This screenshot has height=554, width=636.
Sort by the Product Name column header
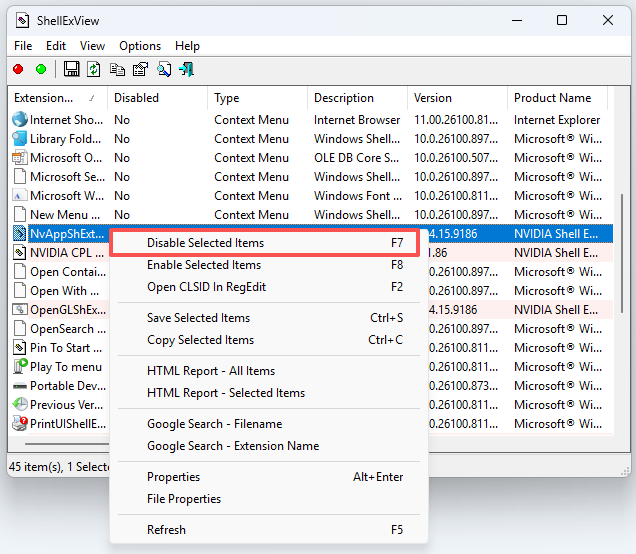click(557, 98)
